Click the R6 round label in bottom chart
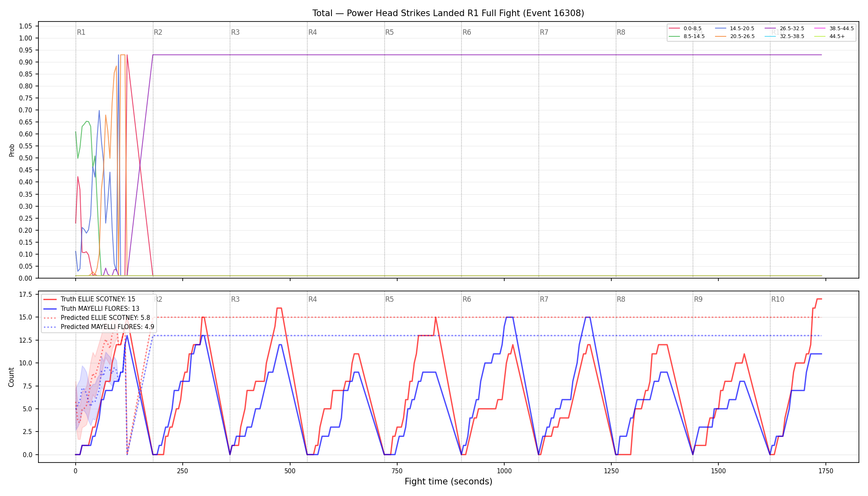This screenshot has width=868, height=496. click(x=467, y=299)
